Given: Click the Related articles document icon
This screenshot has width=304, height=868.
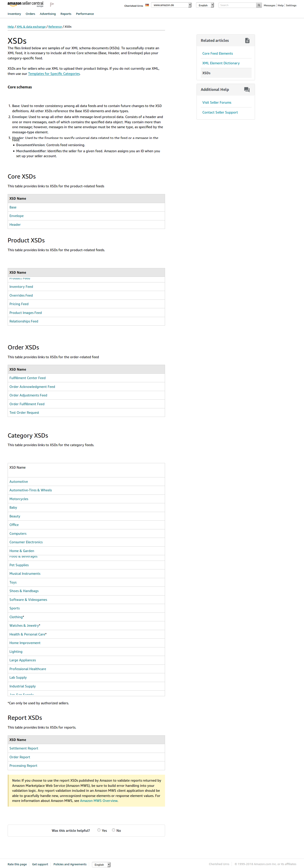Looking at the screenshot, I should [x=247, y=40].
